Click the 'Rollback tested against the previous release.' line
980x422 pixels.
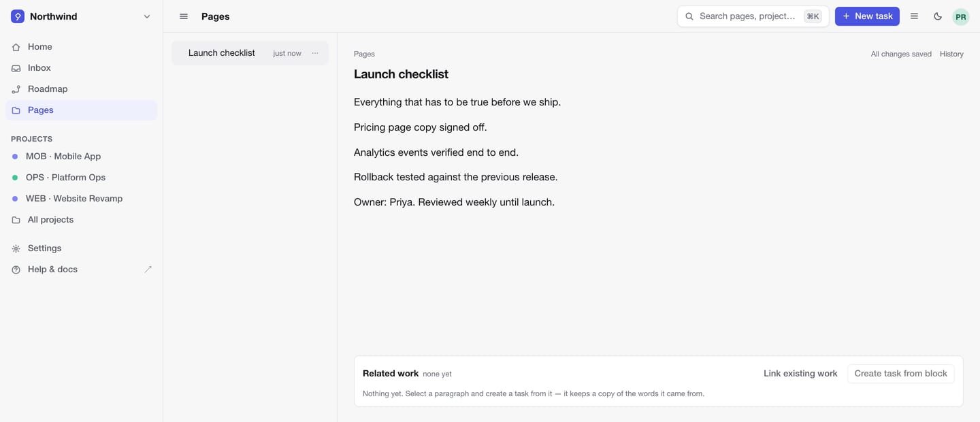tap(456, 177)
